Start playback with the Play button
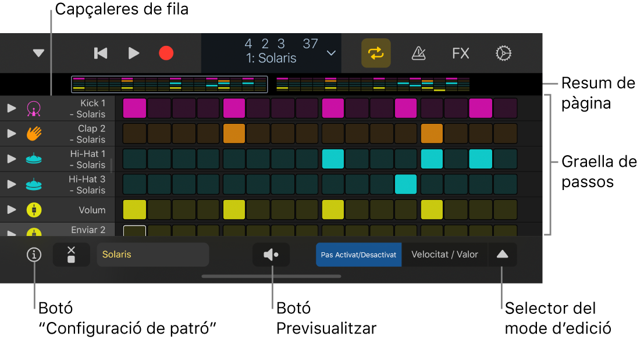644x340 pixels. [x=133, y=53]
